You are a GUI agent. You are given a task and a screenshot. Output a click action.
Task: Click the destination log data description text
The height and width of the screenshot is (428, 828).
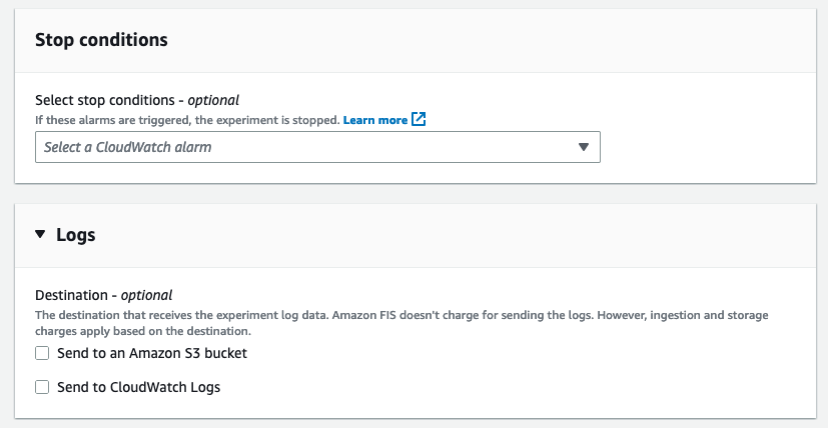pos(300,315)
